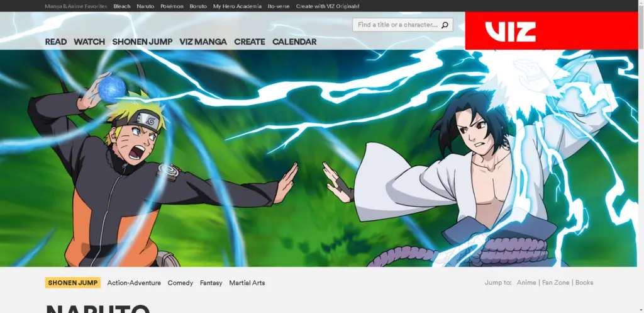
Task: Open the VIZ MANGA menu
Action: click(x=203, y=42)
